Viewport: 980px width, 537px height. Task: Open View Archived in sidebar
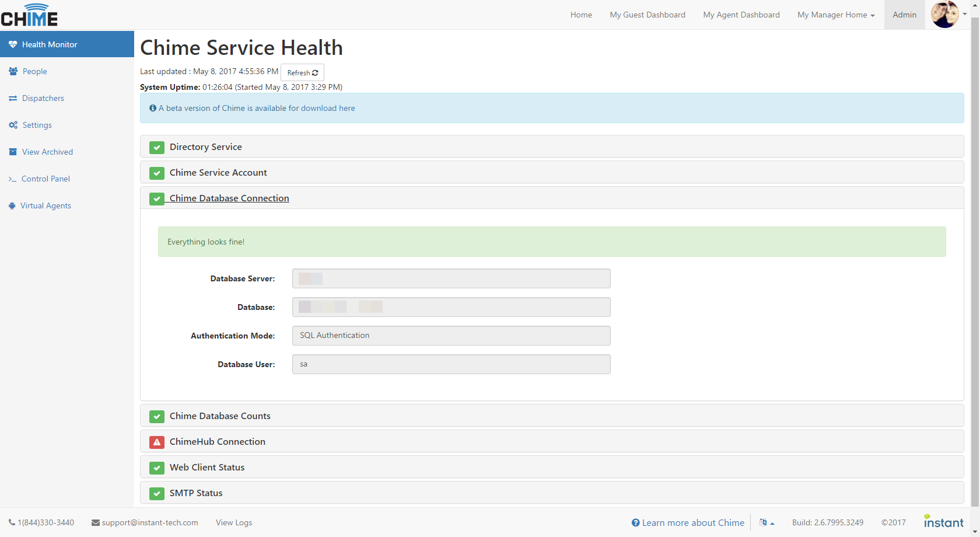point(67,152)
